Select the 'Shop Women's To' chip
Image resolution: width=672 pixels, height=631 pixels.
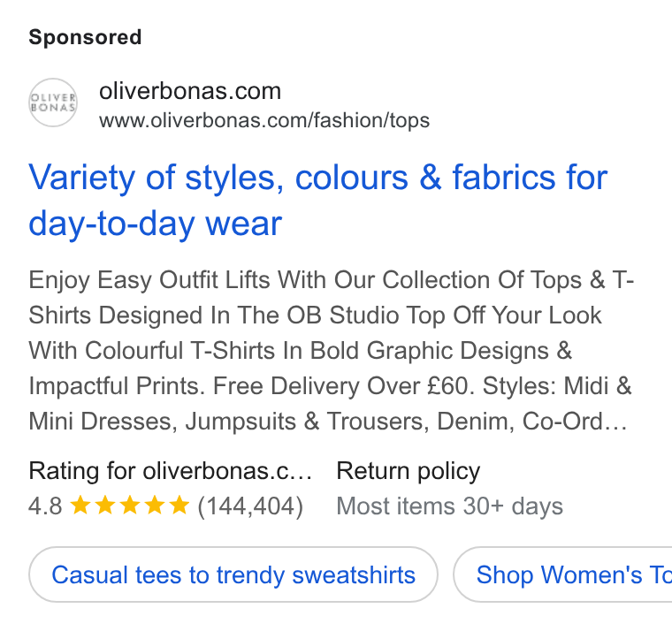pyautogui.click(x=562, y=574)
